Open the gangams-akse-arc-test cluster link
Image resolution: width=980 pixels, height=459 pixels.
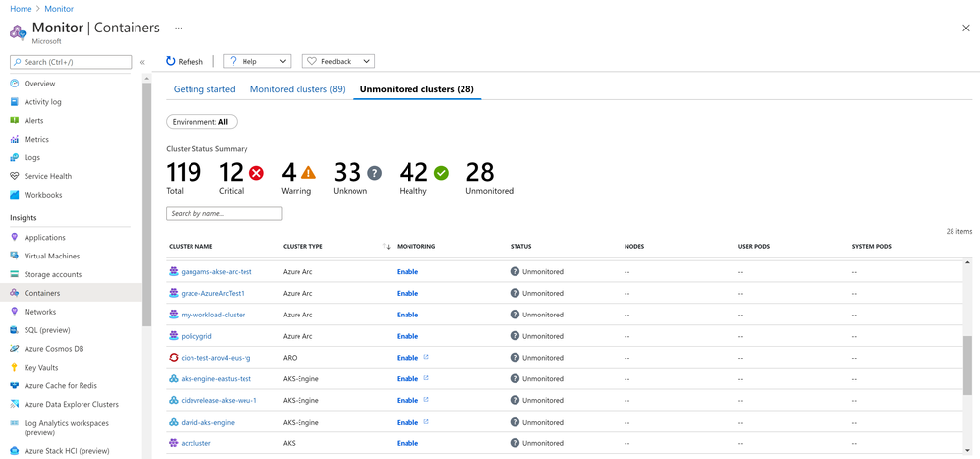(216, 272)
